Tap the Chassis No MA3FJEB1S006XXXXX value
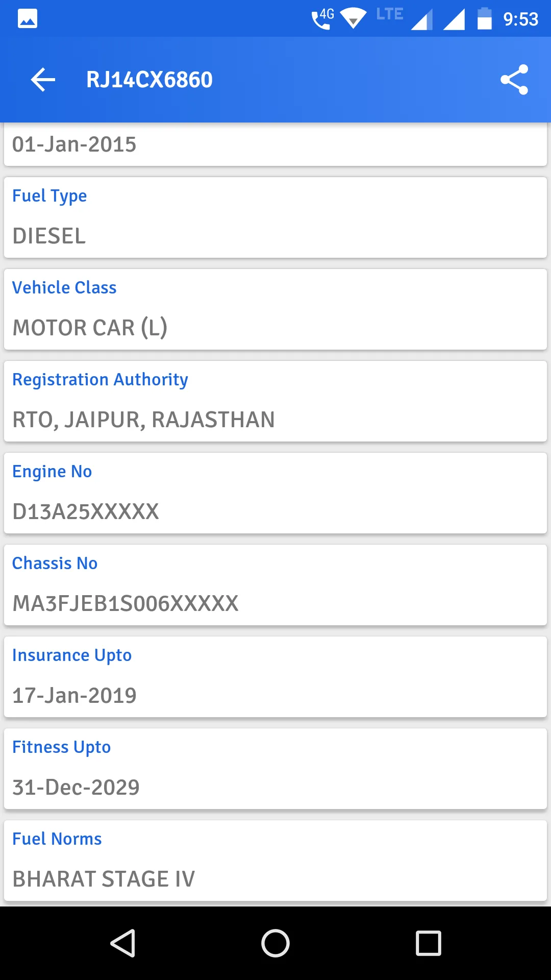Screen dimensions: 551x980 [126, 603]
